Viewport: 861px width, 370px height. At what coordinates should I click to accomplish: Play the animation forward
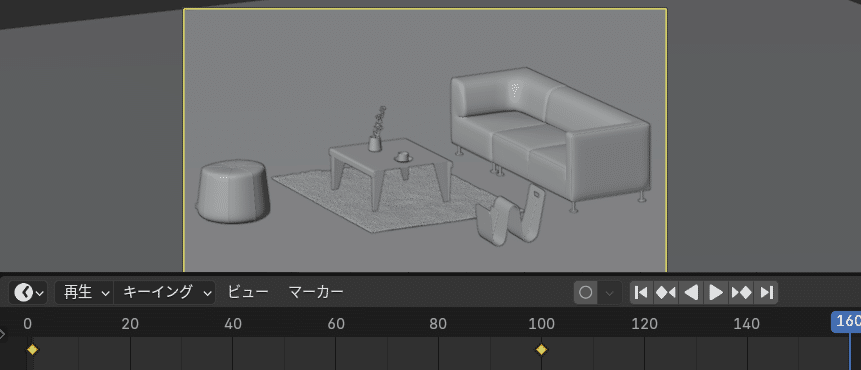715,293
